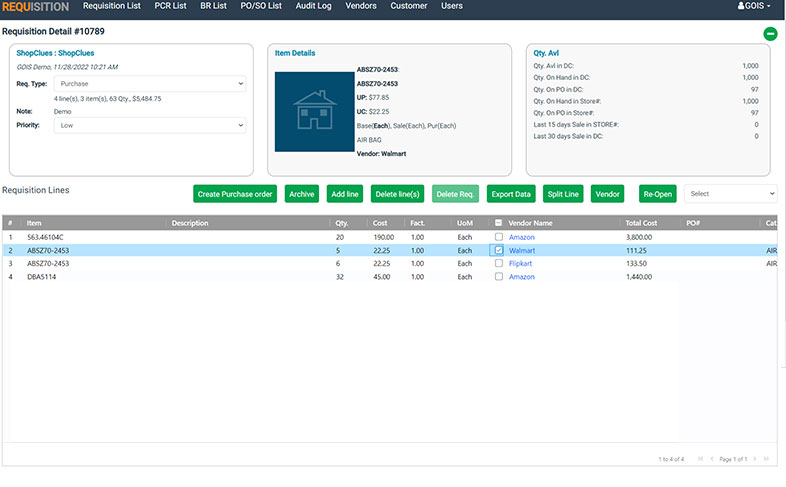Screen dimensions: 786x487
Task: Open the Flipkart vendor link
Action: click(520, 263)
